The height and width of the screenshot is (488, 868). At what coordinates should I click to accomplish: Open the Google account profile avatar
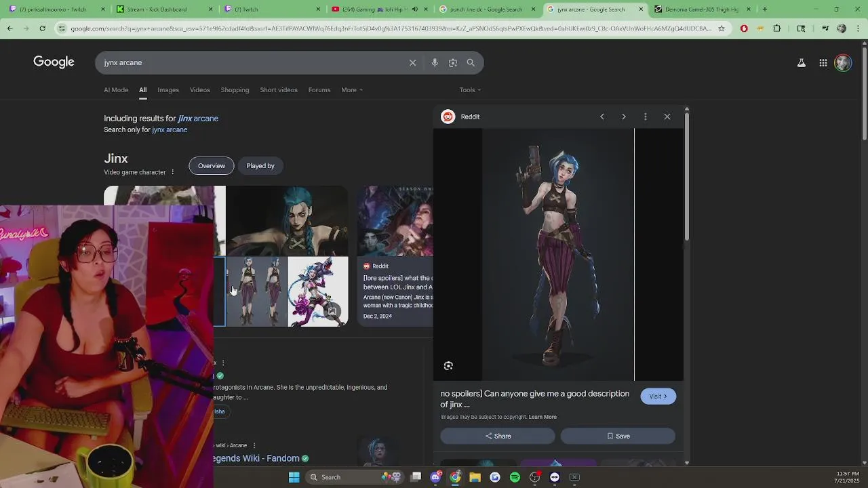pos(843,63)
